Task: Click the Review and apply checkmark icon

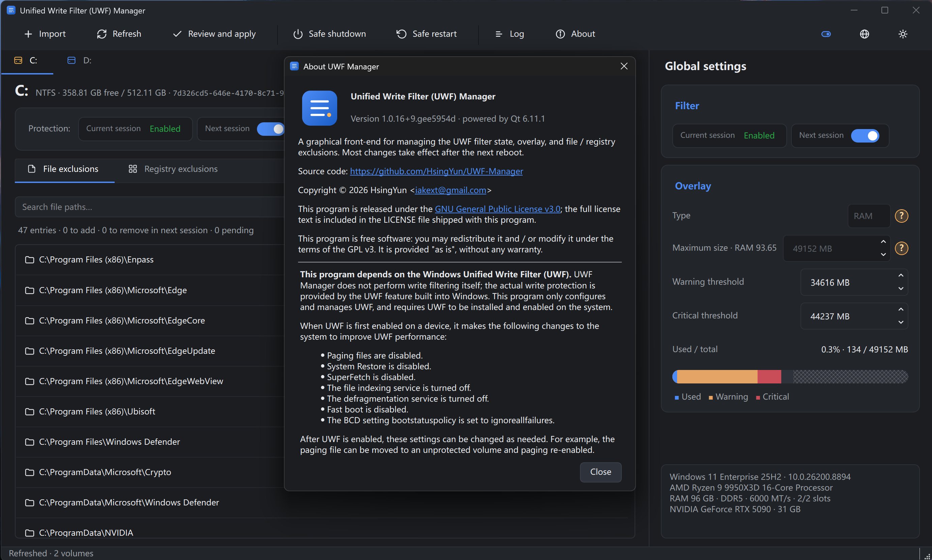Action: pos(177,34)
